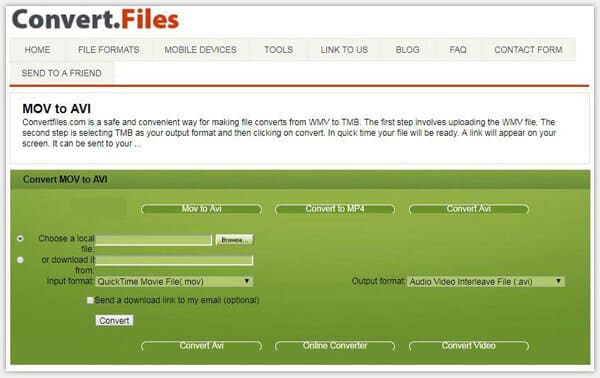The width and height of the screenshot is (600, 378).
Task: Open the Output format dropdown
Action: point(486,282)
